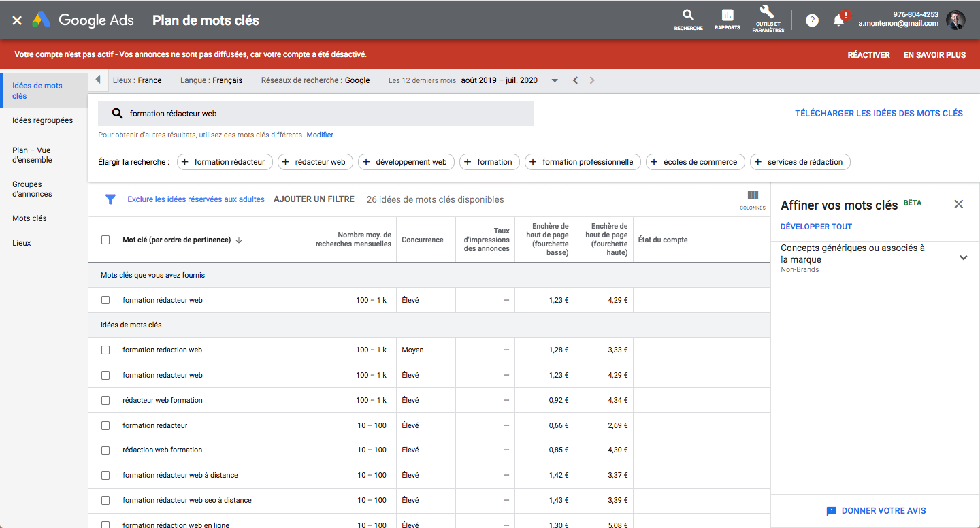Click the account profile avatar
Image resolution: width=980 pixels, height=528 pixels.
pos(955,20)
